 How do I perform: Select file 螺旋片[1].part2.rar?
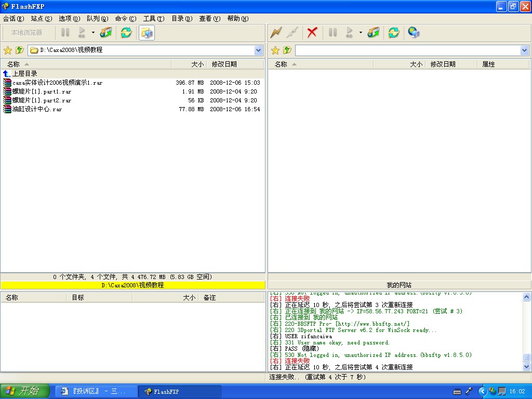pos(132,100)
